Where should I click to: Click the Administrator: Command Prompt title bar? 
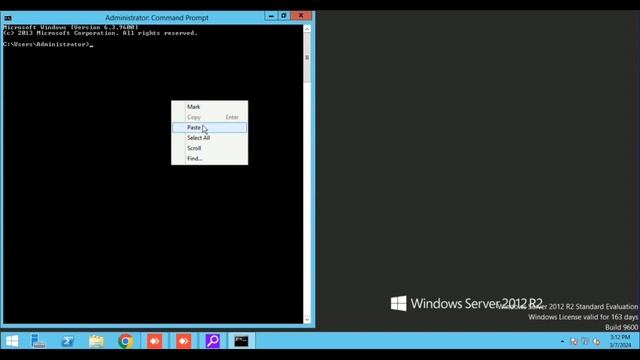click(157, 18)
